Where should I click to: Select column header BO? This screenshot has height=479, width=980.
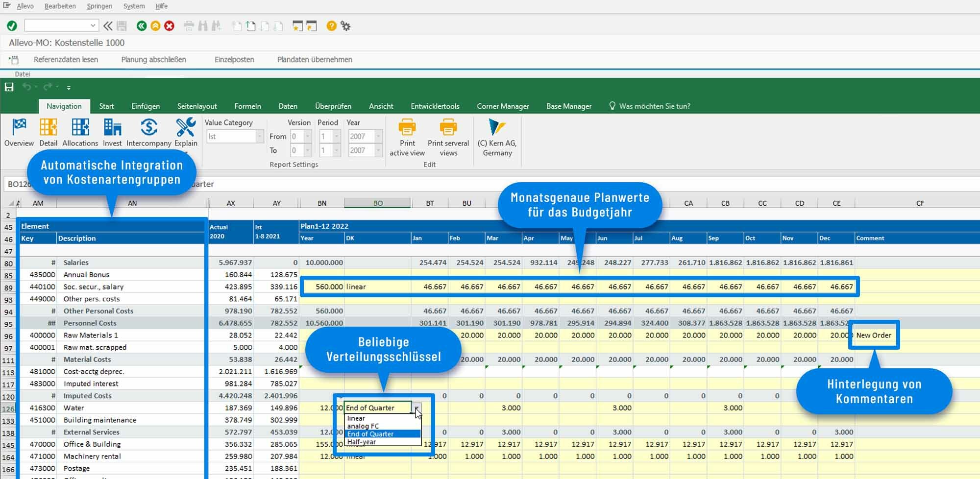378,203
